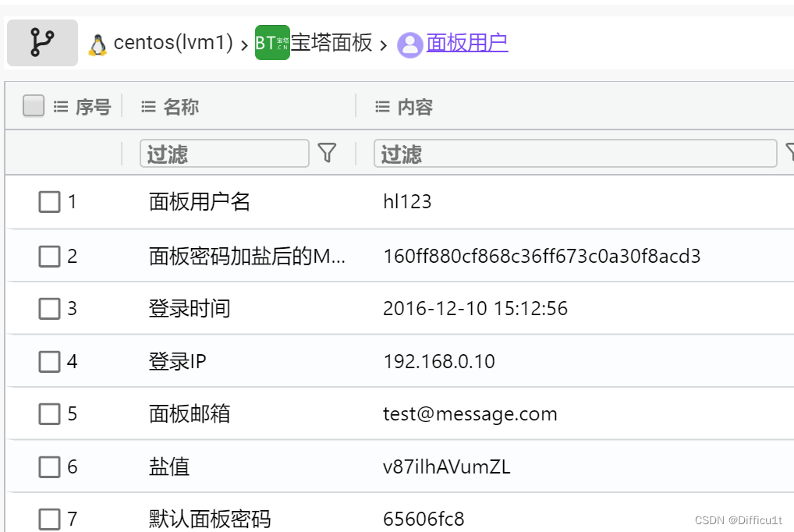794x532 pixels.
Task: Toggle the select-all checkbox in header
Action: pos(34,106)
